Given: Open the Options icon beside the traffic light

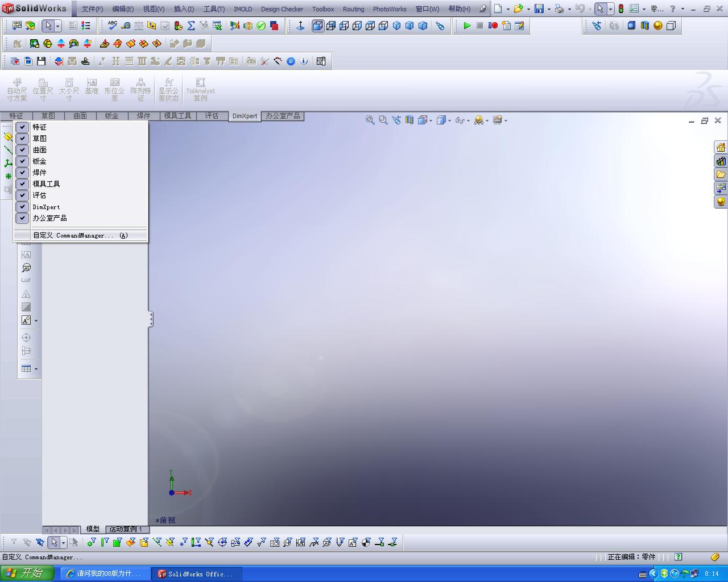Looking at the screenshot, I should [634, 9].
